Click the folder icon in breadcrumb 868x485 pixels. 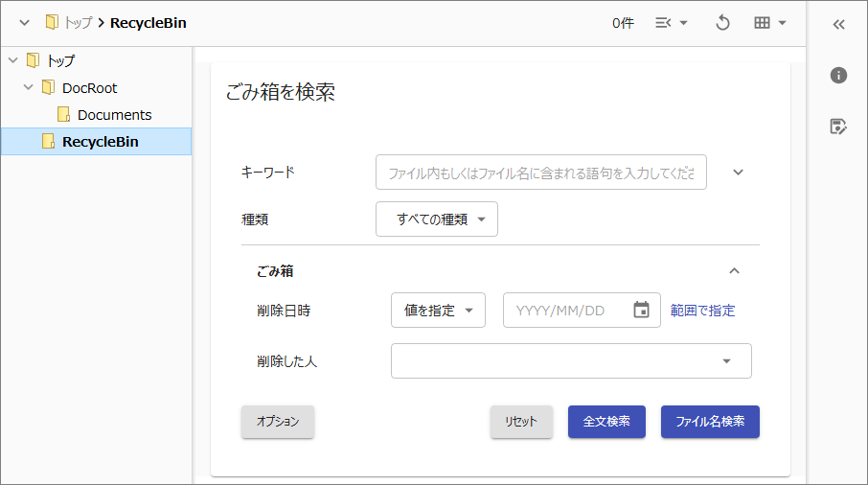coord(52,23)
